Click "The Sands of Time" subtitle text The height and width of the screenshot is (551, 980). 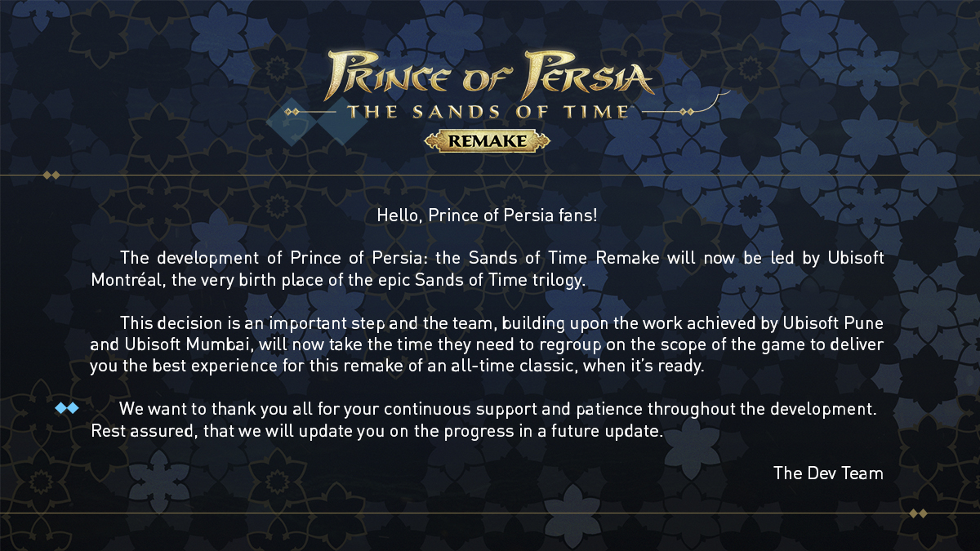click(x=489, y=111)
